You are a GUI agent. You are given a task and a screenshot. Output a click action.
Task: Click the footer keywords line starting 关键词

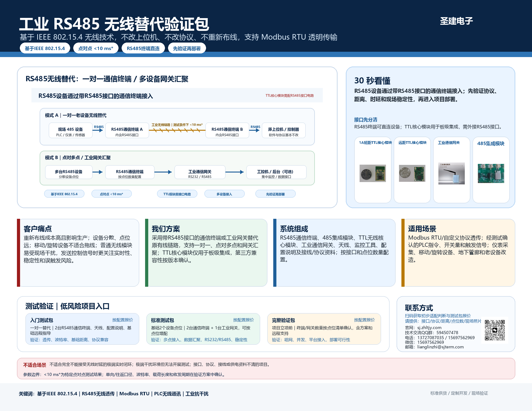[x=113, y=394]
